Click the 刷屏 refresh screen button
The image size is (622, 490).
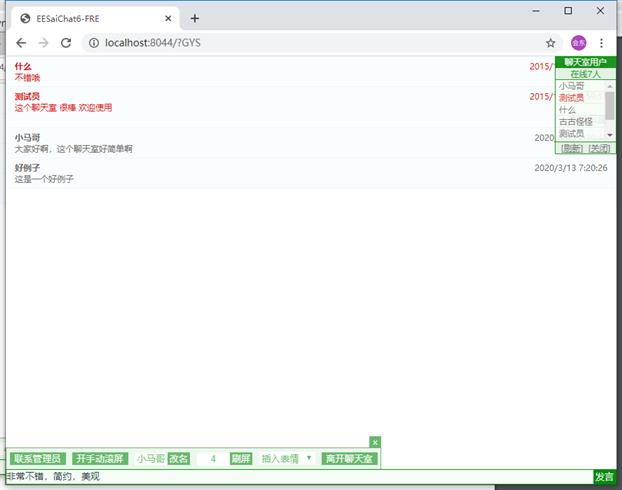240,458
